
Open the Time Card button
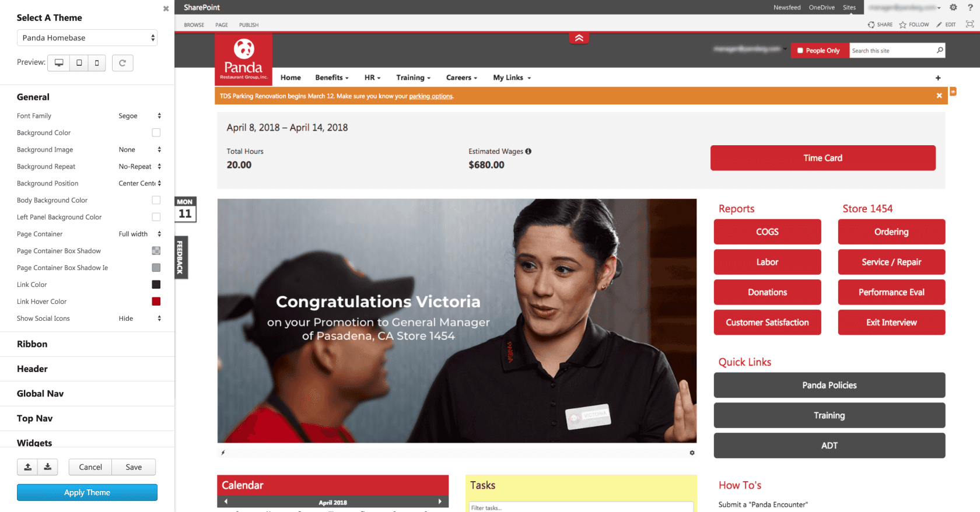coord(823,158)
